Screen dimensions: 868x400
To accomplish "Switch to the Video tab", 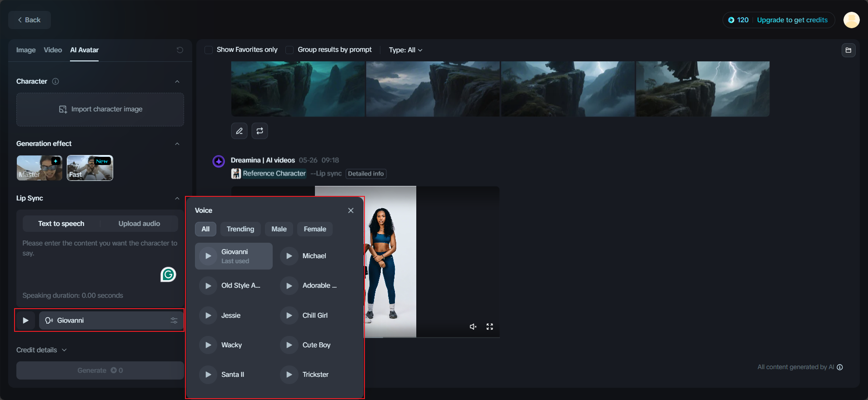I will pos(53,50).
